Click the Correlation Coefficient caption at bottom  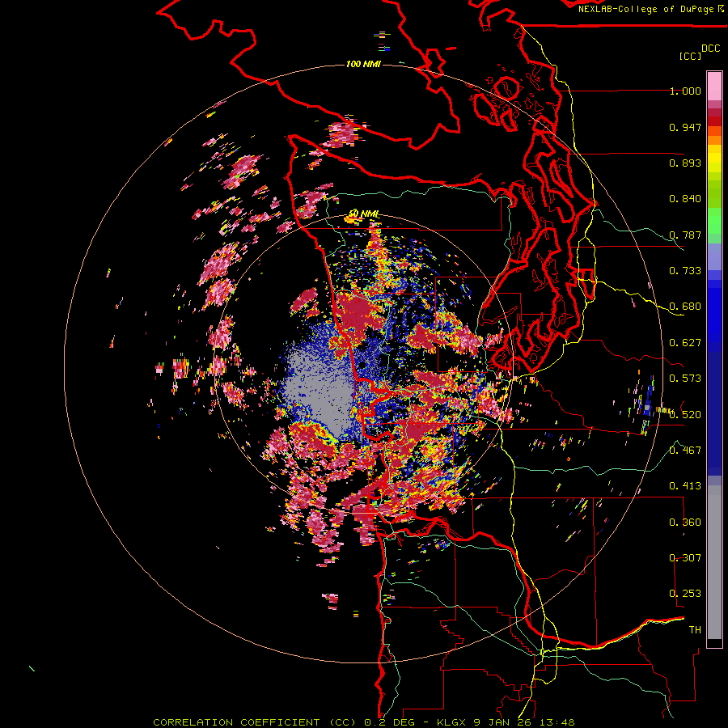(364, 722)
